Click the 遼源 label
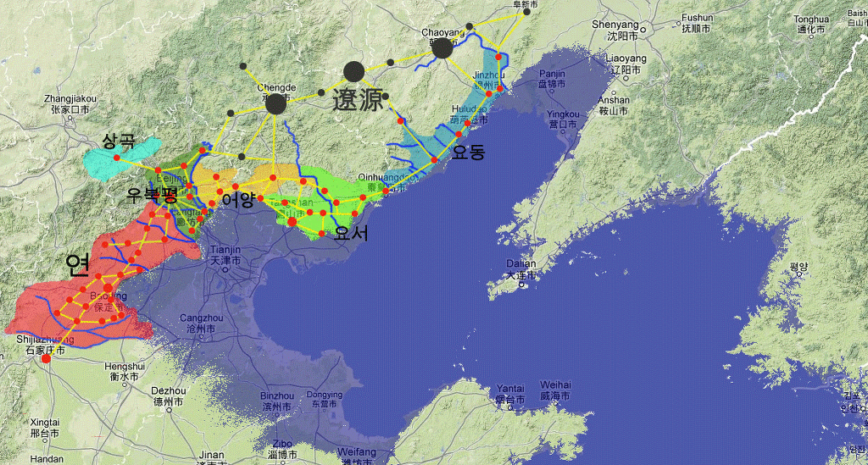 point(358,100)
